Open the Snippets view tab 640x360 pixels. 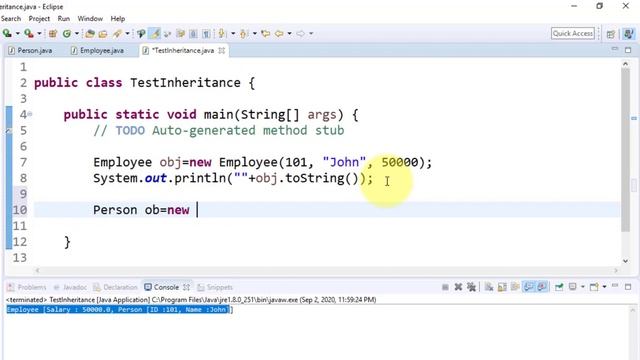point(215,287)
